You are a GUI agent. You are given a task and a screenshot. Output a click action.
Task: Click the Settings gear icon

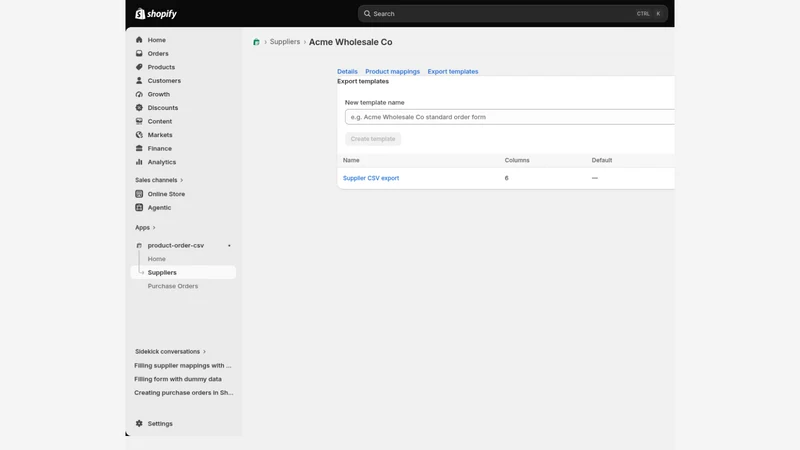(139, 423)
